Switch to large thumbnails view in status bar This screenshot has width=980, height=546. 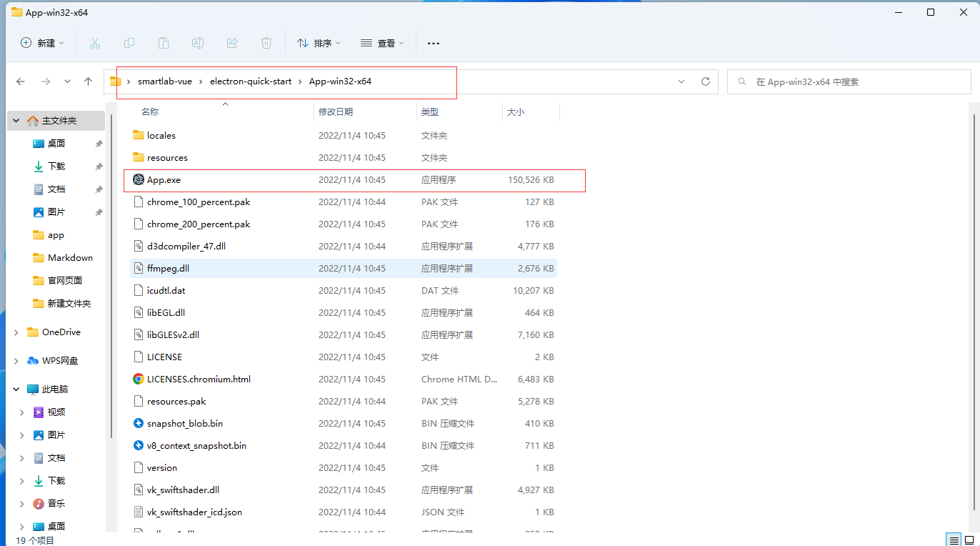[x=969, y=540]
